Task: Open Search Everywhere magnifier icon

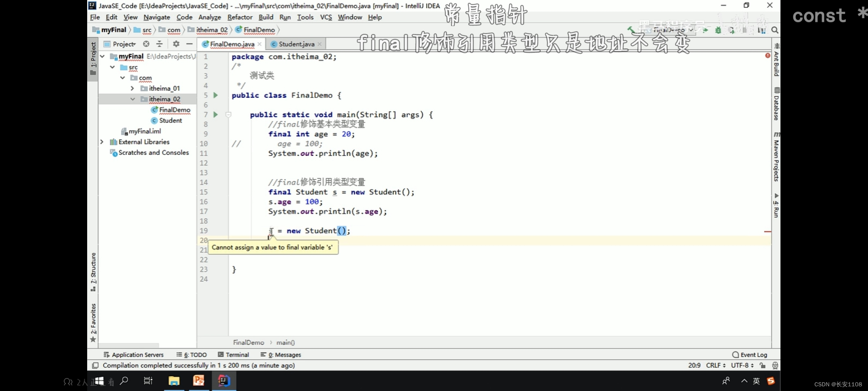Action: tap(775, 30)
